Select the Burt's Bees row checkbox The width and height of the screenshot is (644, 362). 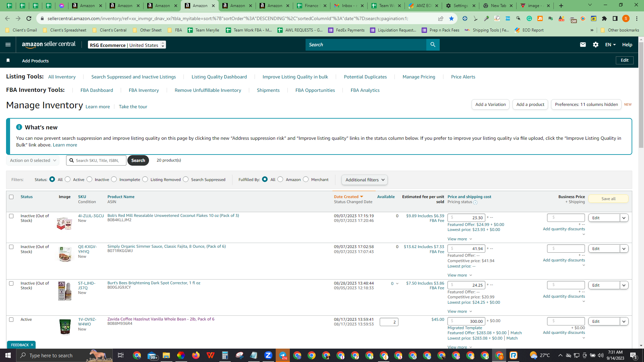pyautogui.click(x=11, y=283)
